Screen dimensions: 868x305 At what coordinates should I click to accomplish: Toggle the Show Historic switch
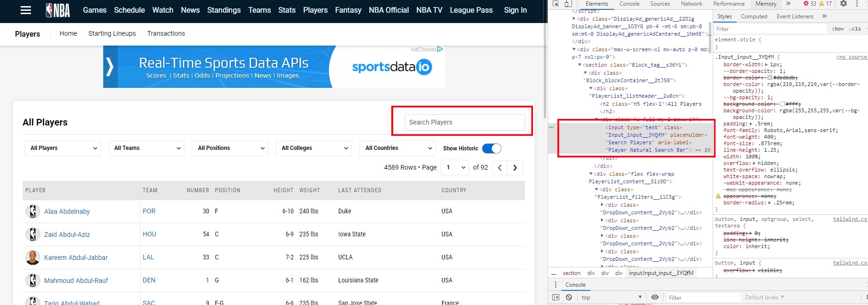pos(492,149)
